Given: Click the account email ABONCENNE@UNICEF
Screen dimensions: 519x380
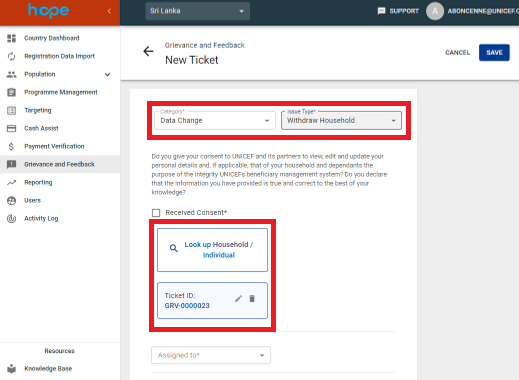Looking at the screenshot, I should (483, 11).
